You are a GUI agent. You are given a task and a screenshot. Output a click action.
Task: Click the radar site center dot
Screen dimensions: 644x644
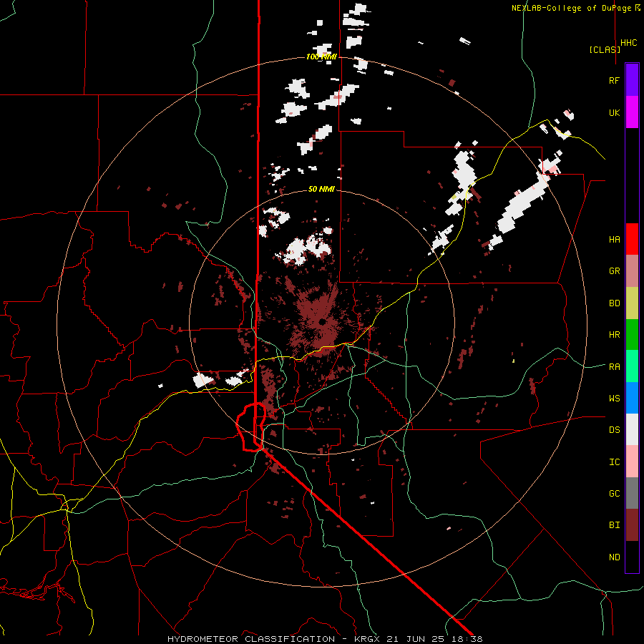322,321
